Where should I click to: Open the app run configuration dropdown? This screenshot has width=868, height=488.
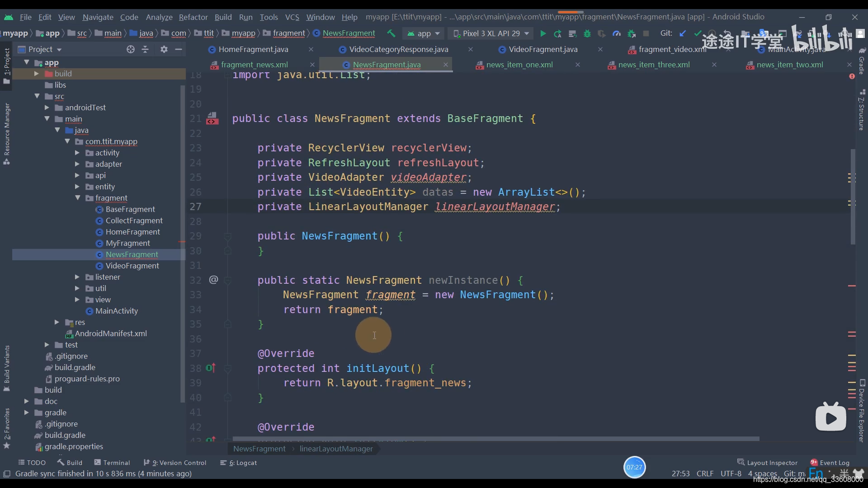[424, 33]
